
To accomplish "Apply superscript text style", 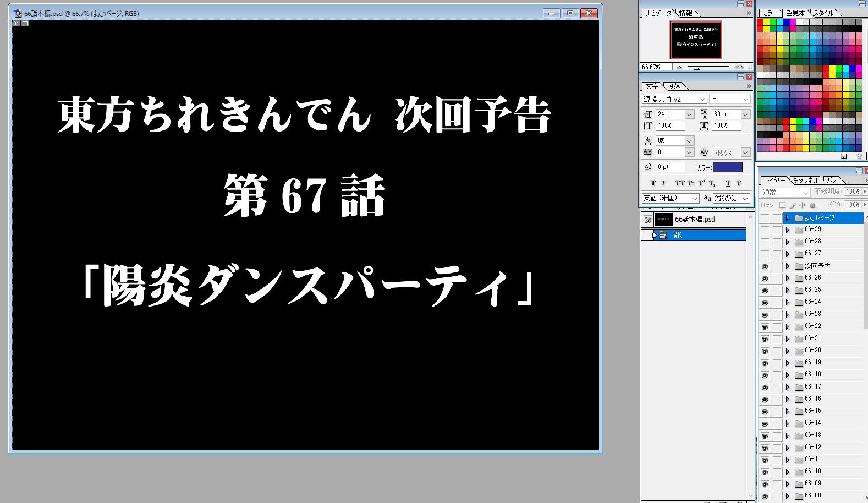I will point(702,183).
